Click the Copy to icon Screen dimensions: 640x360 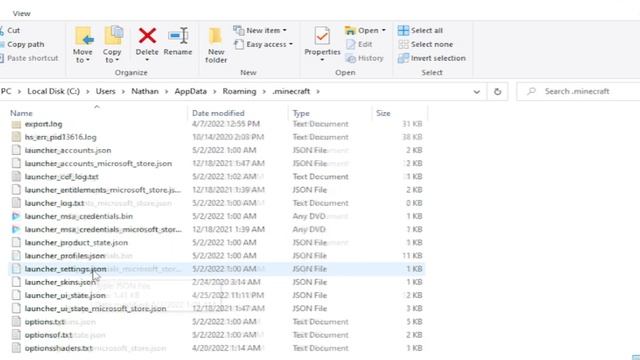coord(113,36)
